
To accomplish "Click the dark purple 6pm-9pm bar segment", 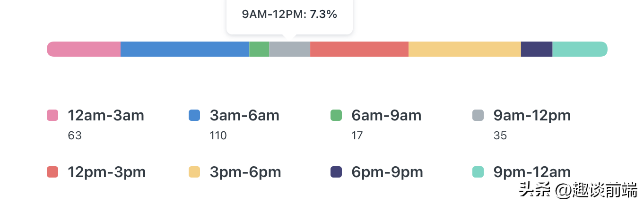I will click(x=536, y=49).
